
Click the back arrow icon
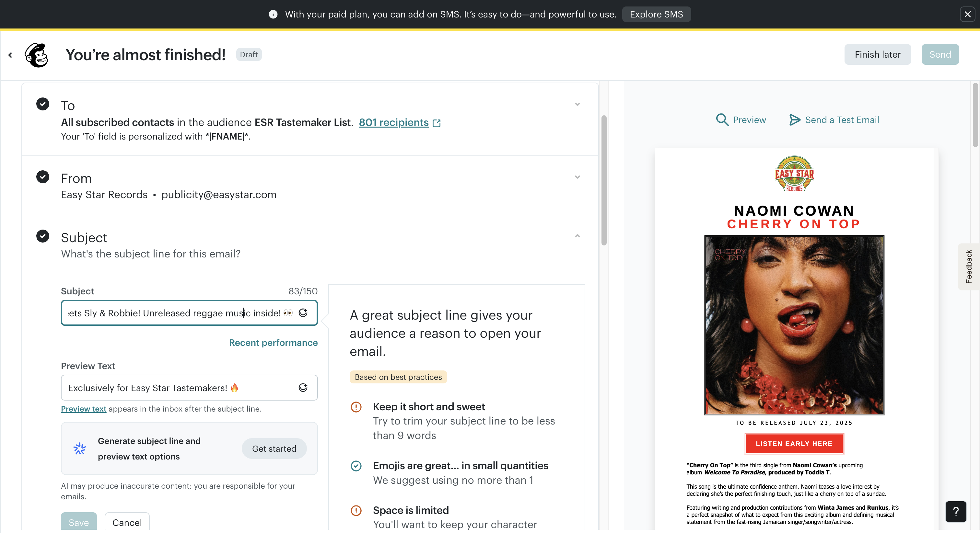click(x=10, y=55)
